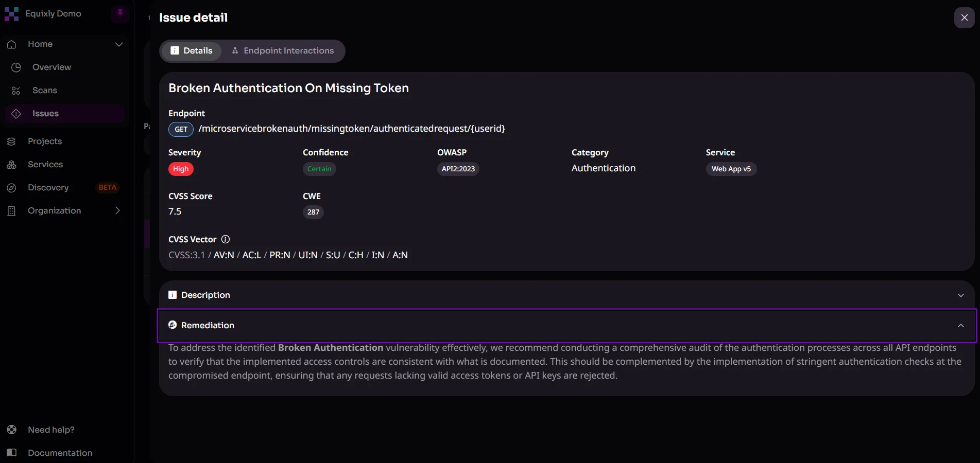Click the CVSS Vector info icon
The image size is (980, 463).
(x=226, y=239)
